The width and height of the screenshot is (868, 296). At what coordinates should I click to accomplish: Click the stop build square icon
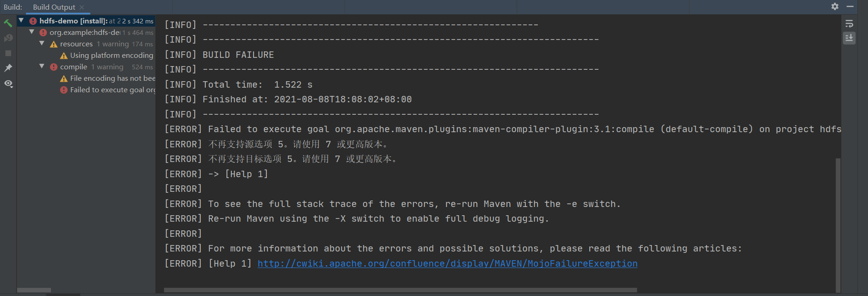pyautogui.click(x=8, y=53)
